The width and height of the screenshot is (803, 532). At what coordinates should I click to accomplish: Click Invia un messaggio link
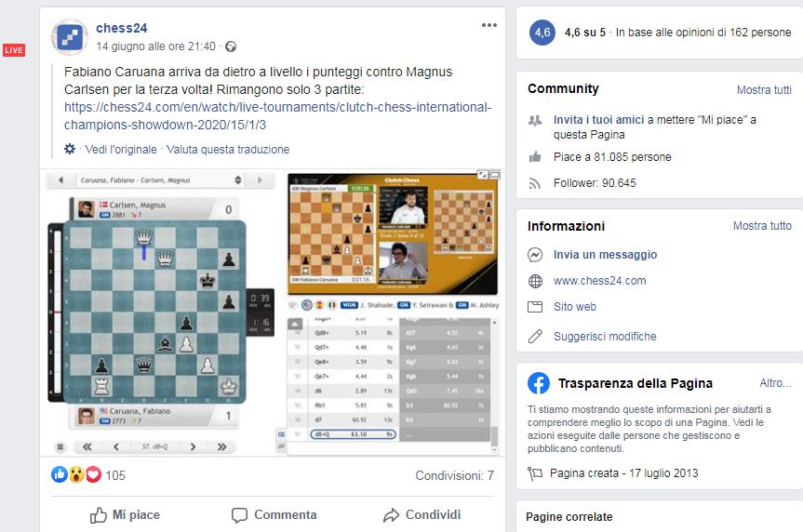tap(606, 255)
